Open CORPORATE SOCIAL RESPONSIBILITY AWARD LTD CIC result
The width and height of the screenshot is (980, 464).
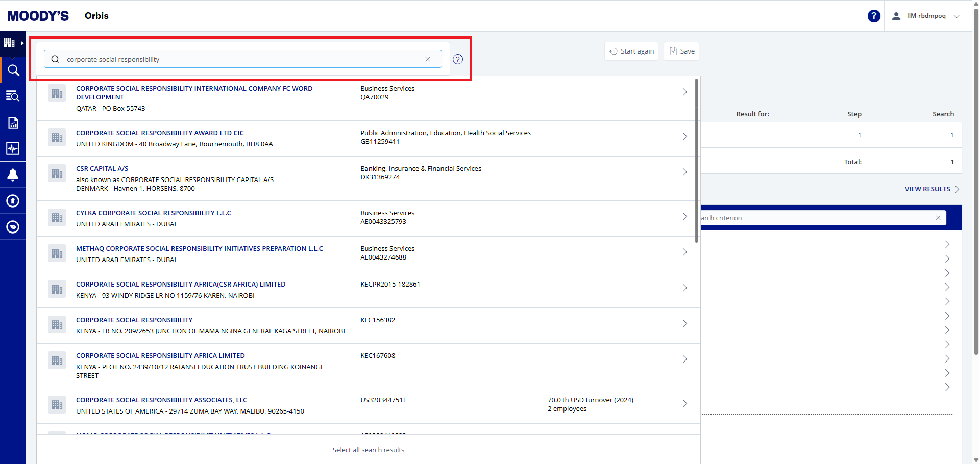tap(160, 133)
